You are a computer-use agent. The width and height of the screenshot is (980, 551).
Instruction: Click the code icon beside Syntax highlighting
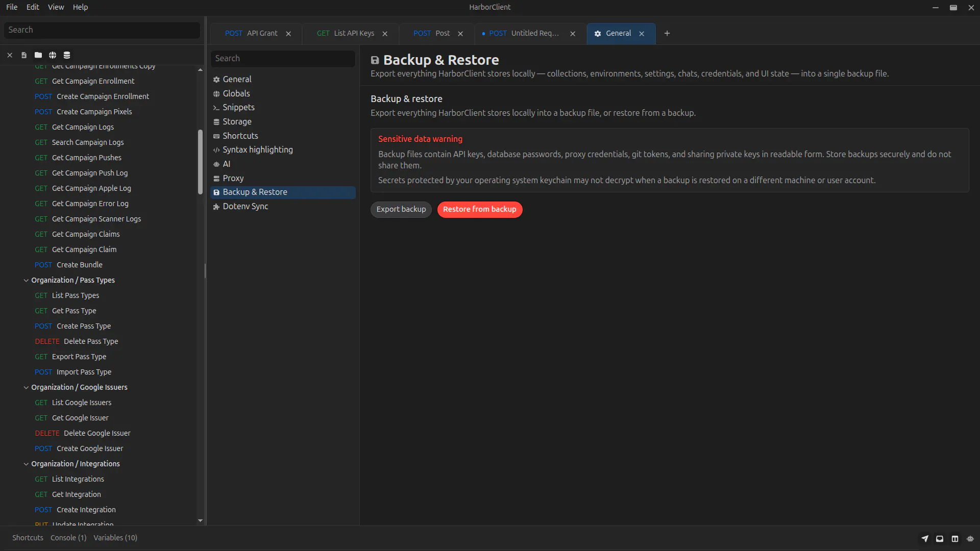pyautogui.click(x=216, y=150)
